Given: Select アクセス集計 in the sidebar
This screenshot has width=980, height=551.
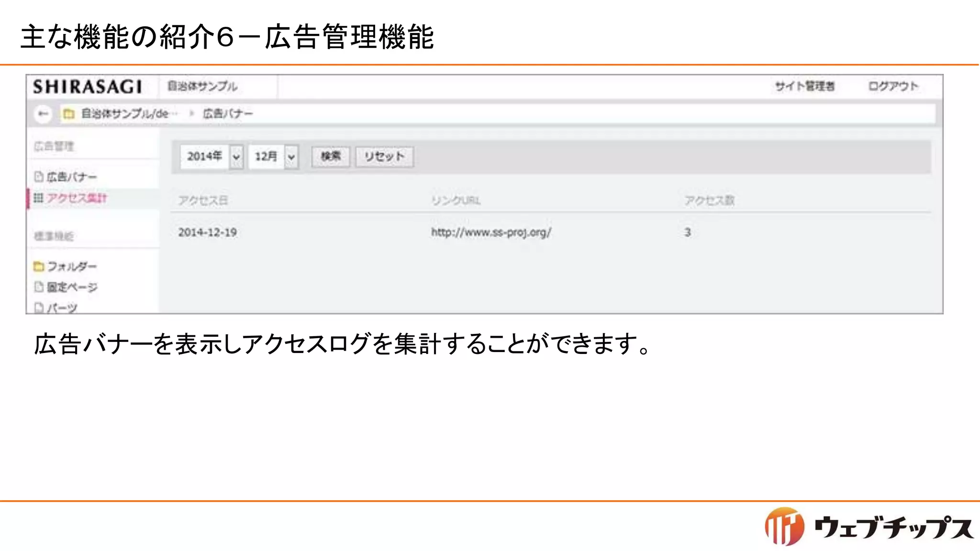Looking at the screenshot, I should click(x=77, y=198).
